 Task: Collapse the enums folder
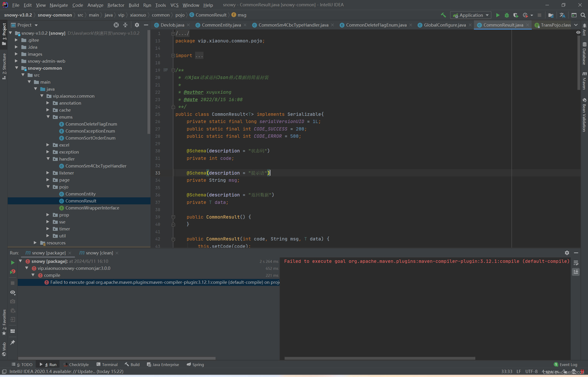tap(48, 117)
